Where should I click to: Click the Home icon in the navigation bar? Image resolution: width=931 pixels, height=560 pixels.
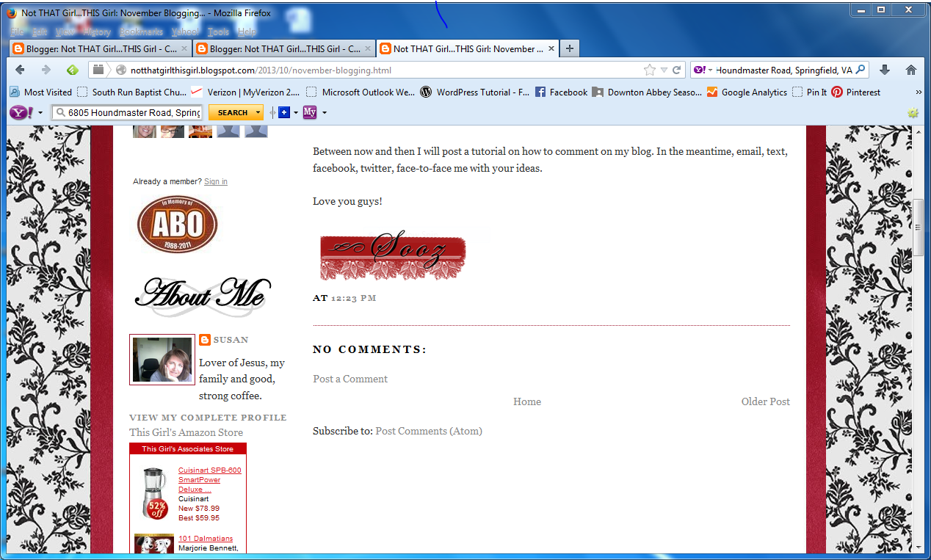click(911, 70)
